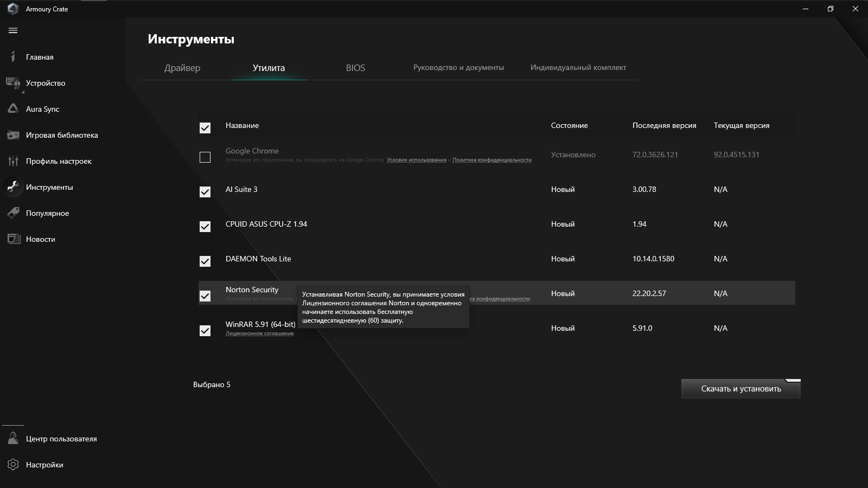
Task: Click the Norton Security name
Action: click(252, 290)
